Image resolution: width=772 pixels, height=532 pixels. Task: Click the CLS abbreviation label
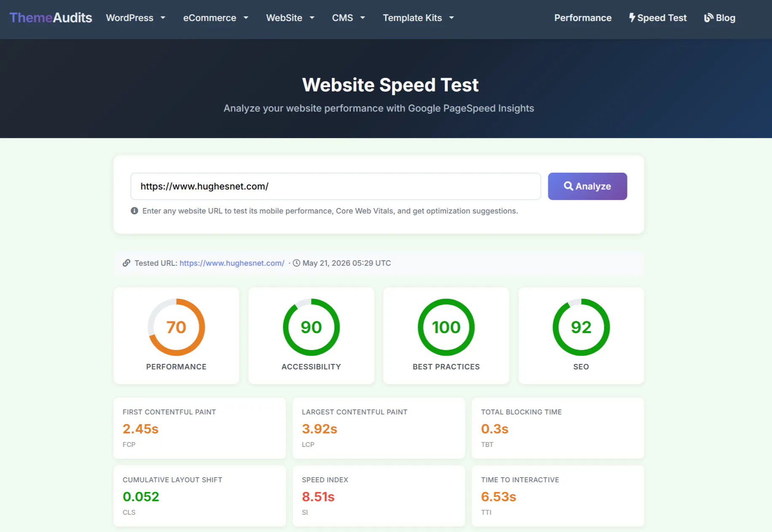coord(129,512)
